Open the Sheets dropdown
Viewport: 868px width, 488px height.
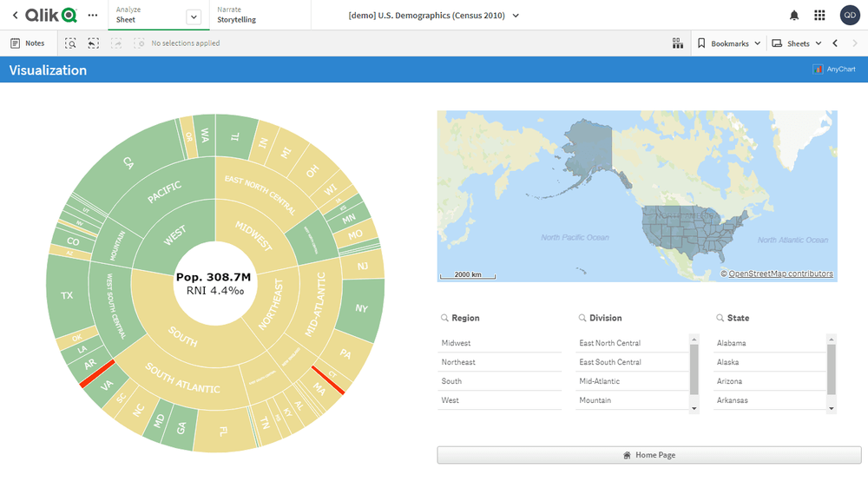797,43
